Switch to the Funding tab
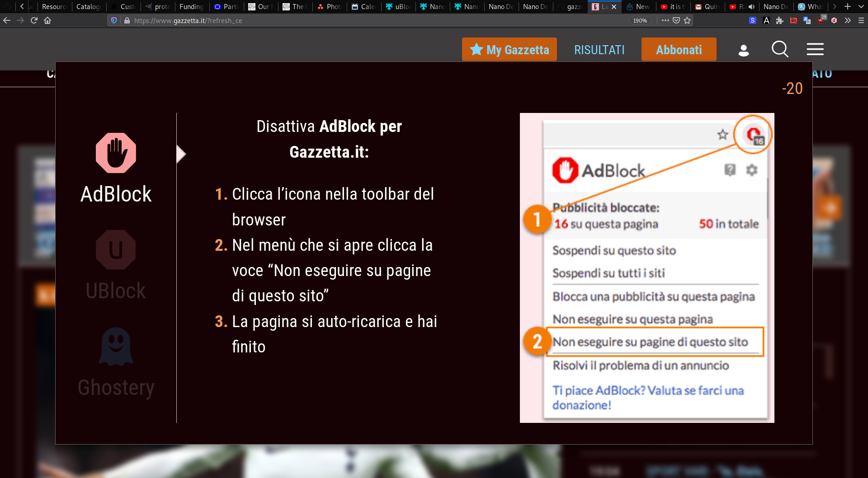The width and height of the screenshot is (868, 478). pos(191,7)
